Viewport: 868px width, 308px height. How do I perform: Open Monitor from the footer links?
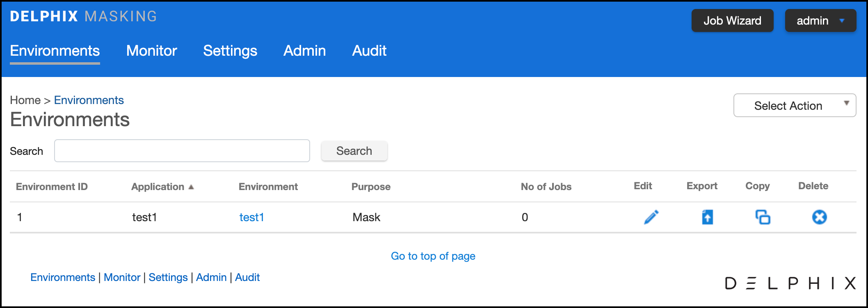tap(122, 277)
